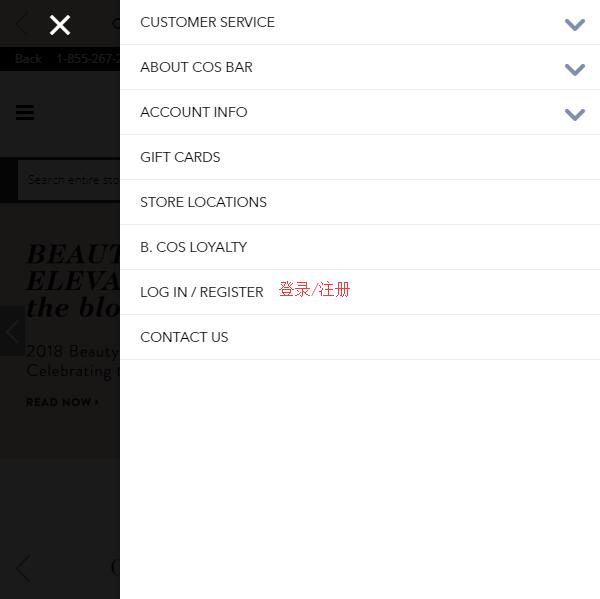Open the Contact Us link

tap(360, 337)
